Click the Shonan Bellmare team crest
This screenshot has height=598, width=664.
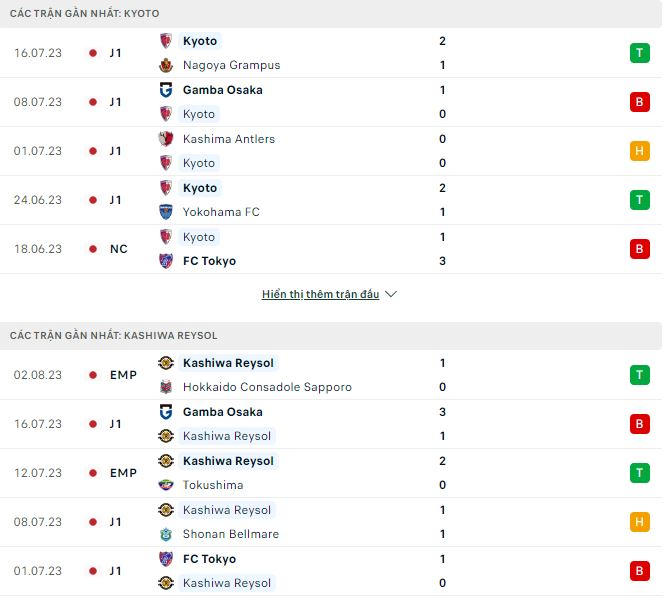pyautogui.click(x=166, y=534)
